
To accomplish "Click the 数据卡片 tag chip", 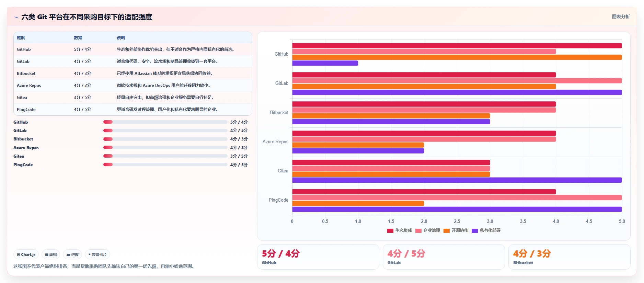I will tap(97, 254).
